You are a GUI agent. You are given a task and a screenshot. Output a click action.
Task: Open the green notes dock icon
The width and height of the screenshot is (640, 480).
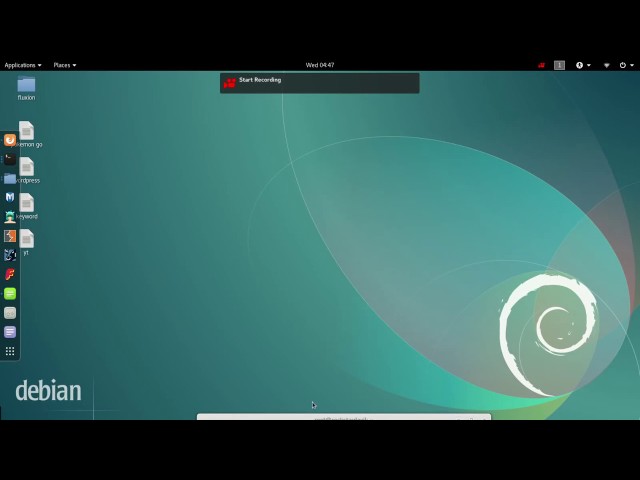click(x=10, y=293)
